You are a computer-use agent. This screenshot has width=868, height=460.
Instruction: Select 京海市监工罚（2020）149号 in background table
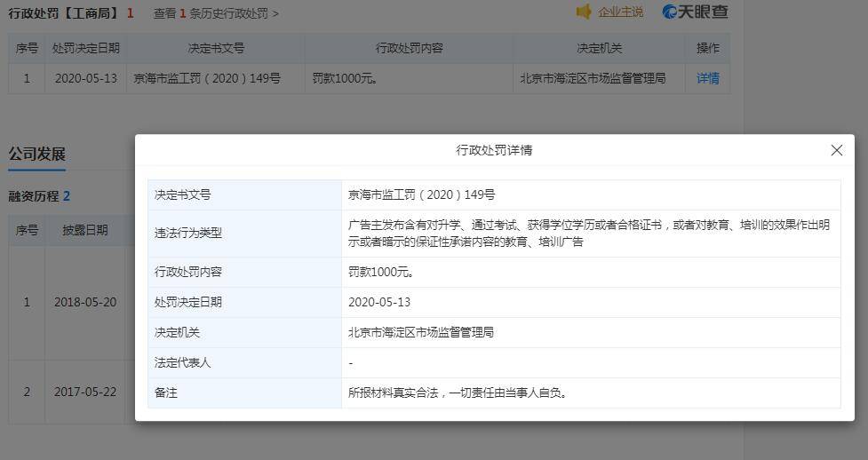point(206,79)
